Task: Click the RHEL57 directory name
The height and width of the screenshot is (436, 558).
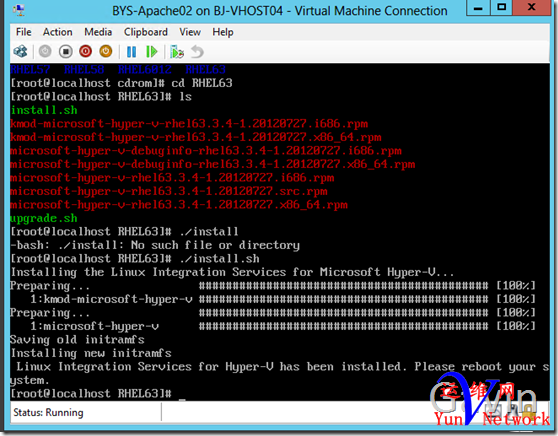Action: pos(30,69)
